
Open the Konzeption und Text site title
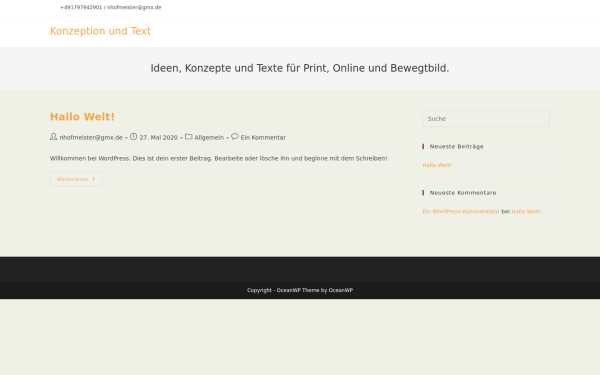click(100, 31)
